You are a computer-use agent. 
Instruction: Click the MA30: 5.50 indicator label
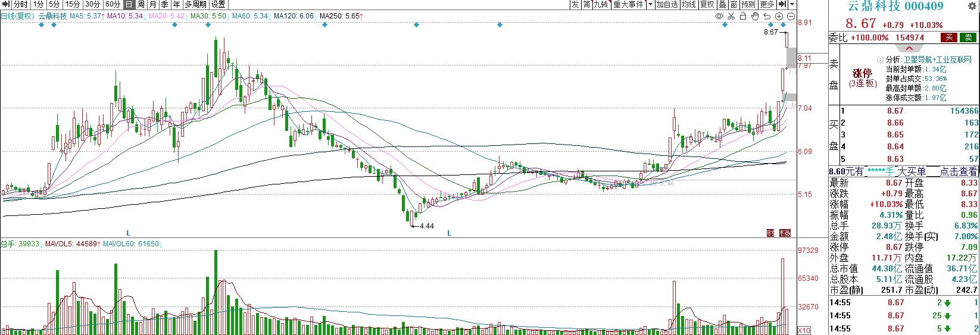(x=207, y=16)
